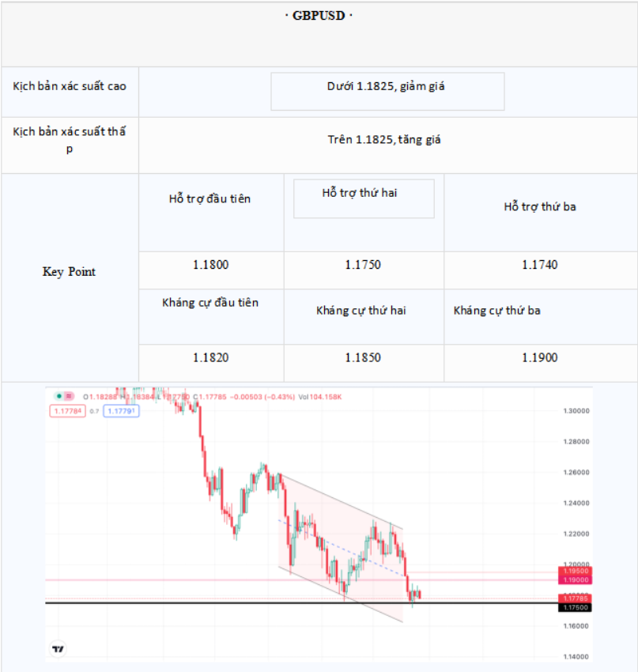The height and width of the screenshot is (672, 638).
Task: Click the blue buy price 1.17791 button
Action: pyautogui.click(x=121, y=411)
